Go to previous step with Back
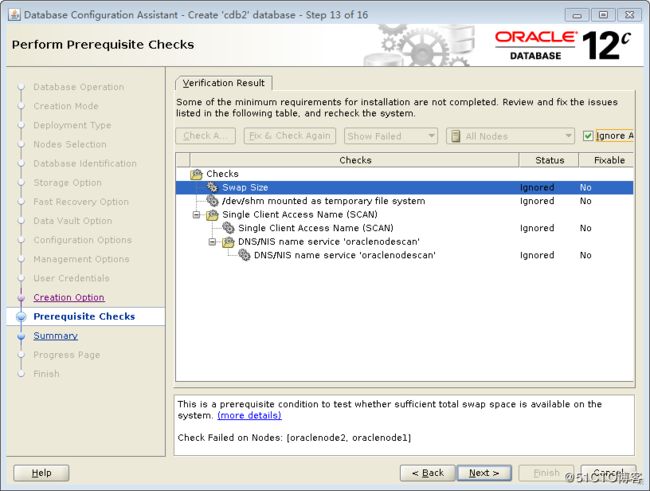This screenshot has width=650, height=491. click(427, 473)
